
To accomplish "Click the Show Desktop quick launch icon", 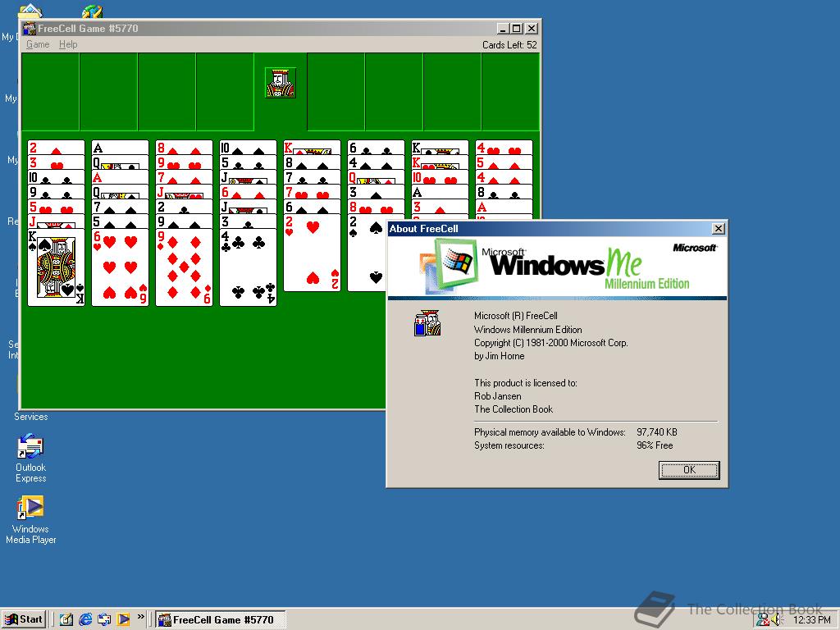I will click(66, 619).
